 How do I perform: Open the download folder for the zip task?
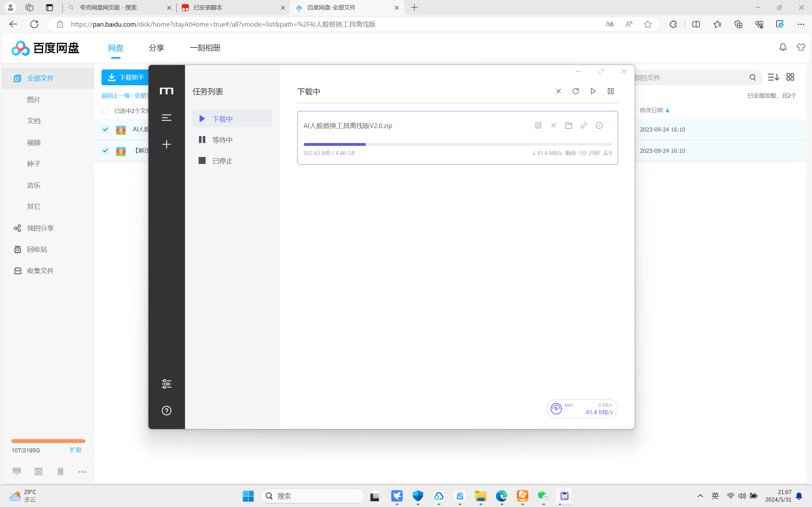[x=568, y=126]
